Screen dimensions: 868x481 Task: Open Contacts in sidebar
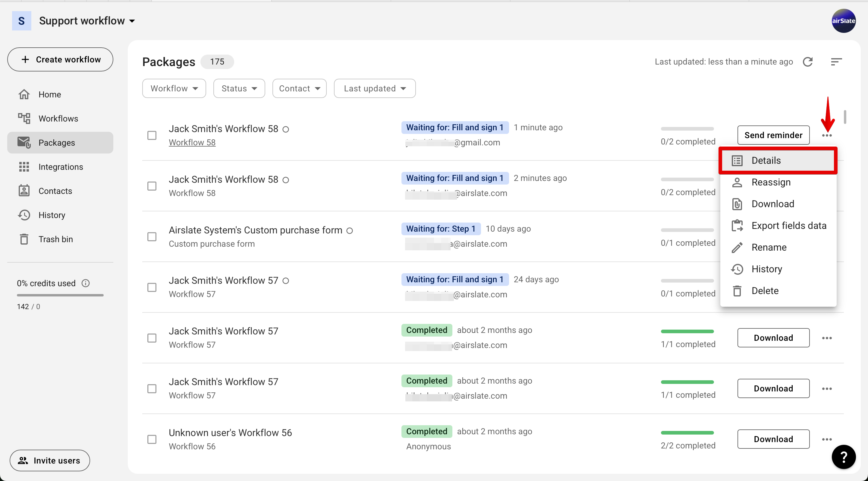tap(60, 191)
